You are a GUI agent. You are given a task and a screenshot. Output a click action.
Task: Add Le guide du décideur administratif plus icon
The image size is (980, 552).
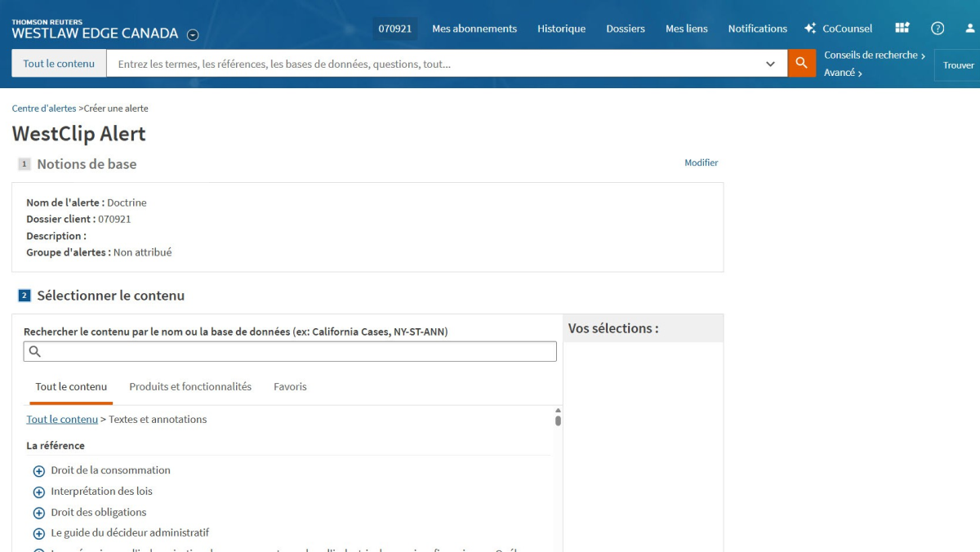[38, 533]
